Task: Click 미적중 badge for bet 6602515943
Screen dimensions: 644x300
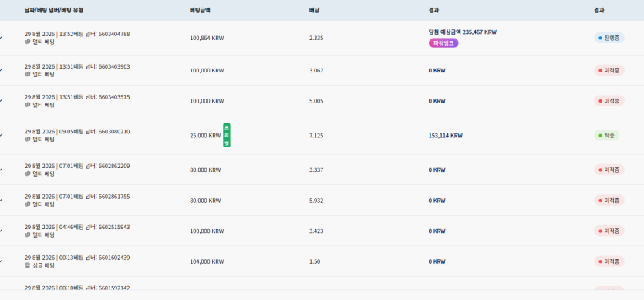Action: coord(609,231)
